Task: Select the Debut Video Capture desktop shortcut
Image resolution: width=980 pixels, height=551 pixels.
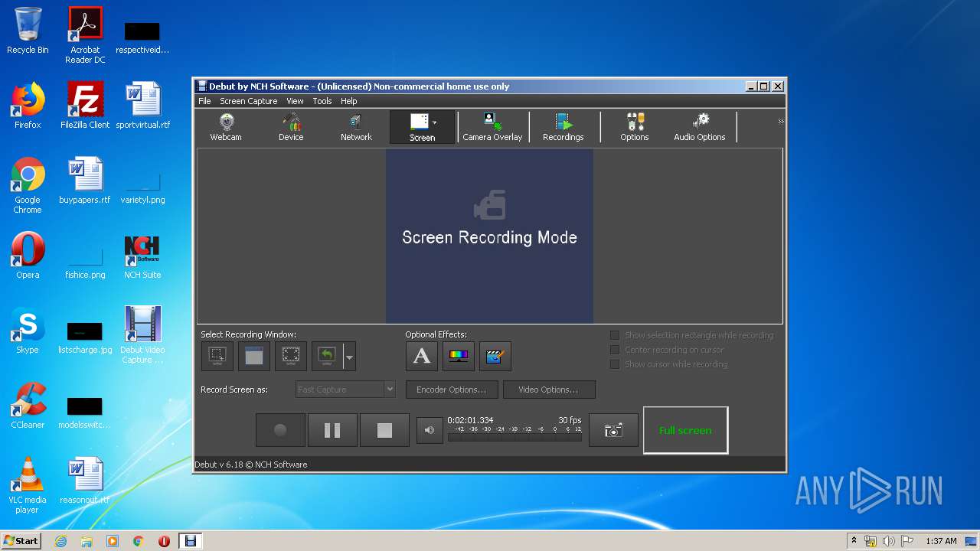Action: click(142, 335)
